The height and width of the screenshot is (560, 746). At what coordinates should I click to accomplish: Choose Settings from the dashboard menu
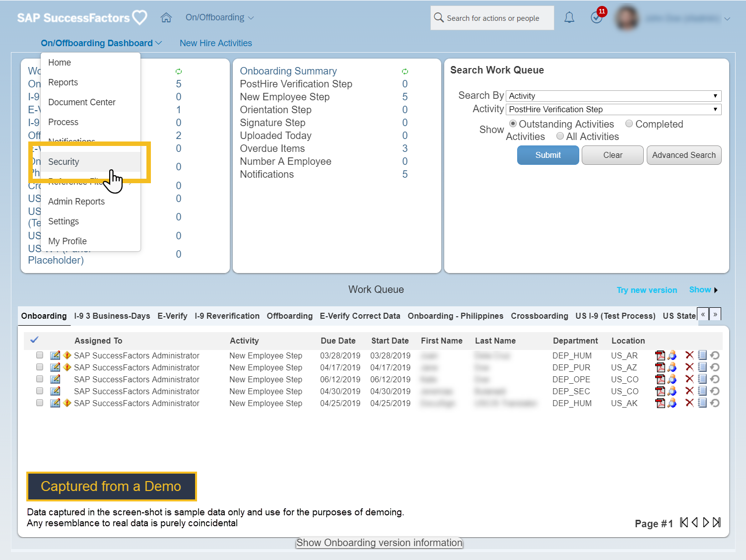pos(90,221)
